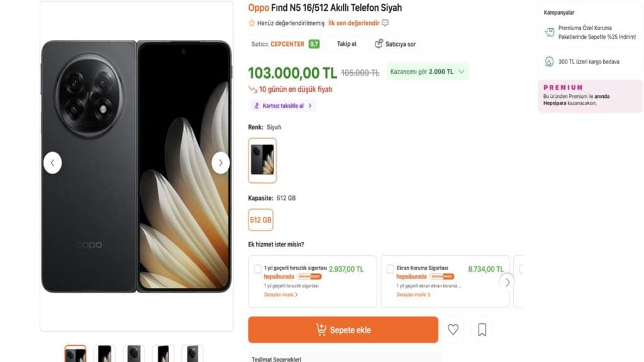
Task: Enable the screen protection insurance checkbox
Action: 390,269
